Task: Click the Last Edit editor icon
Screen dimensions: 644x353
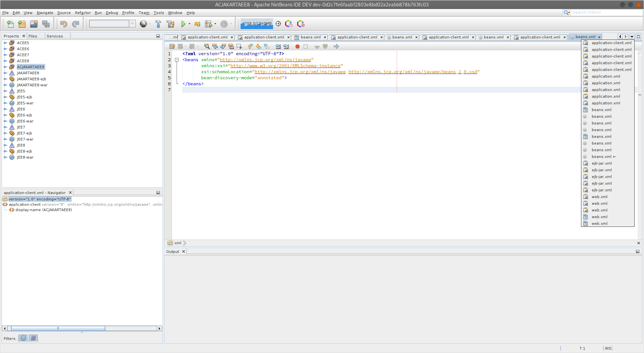Action: click(172, 47)
